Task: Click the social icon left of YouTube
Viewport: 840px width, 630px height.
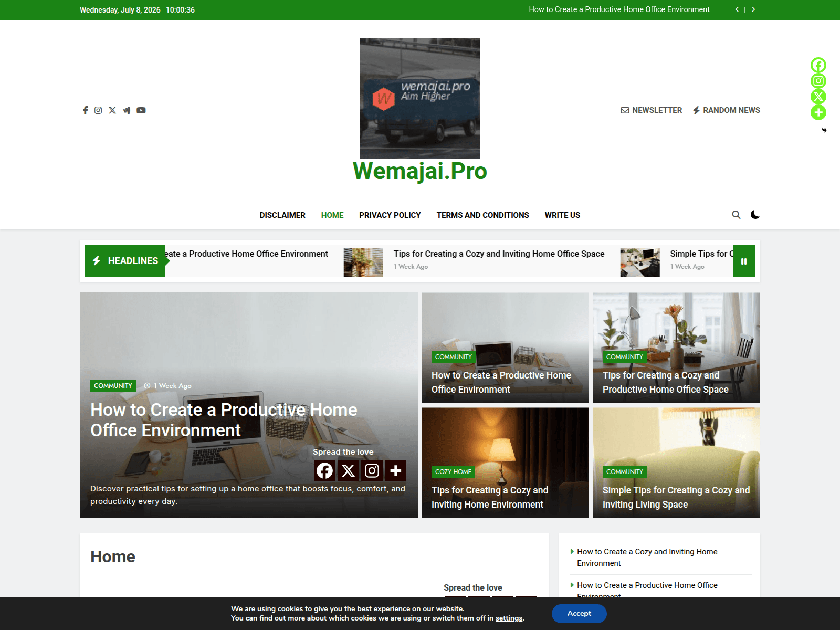Action: pyautogui.click(x=127, y=110)
